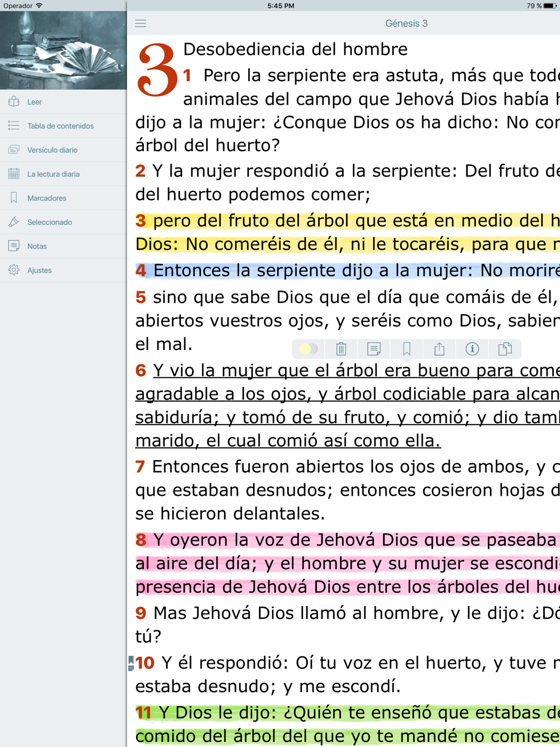Screen dimensions: 560x747
Task: Click the Tabla de contenidos list icon
Action: 14,126
